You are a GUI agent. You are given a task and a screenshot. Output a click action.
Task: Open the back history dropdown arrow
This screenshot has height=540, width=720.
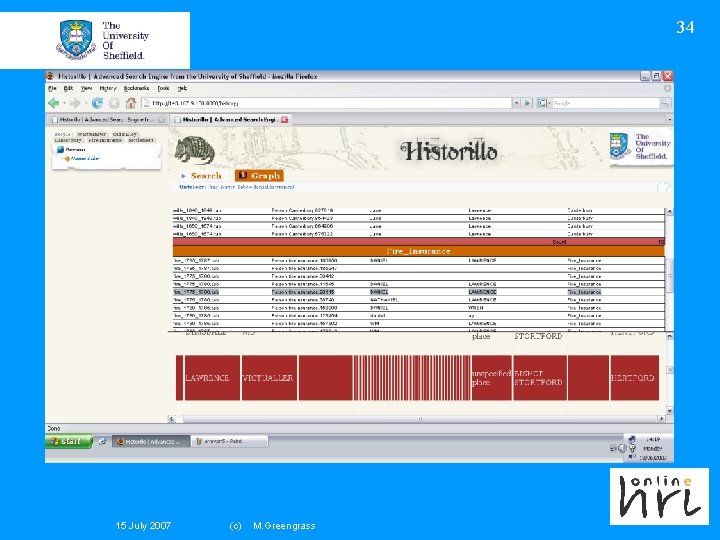tap(64, 104)
